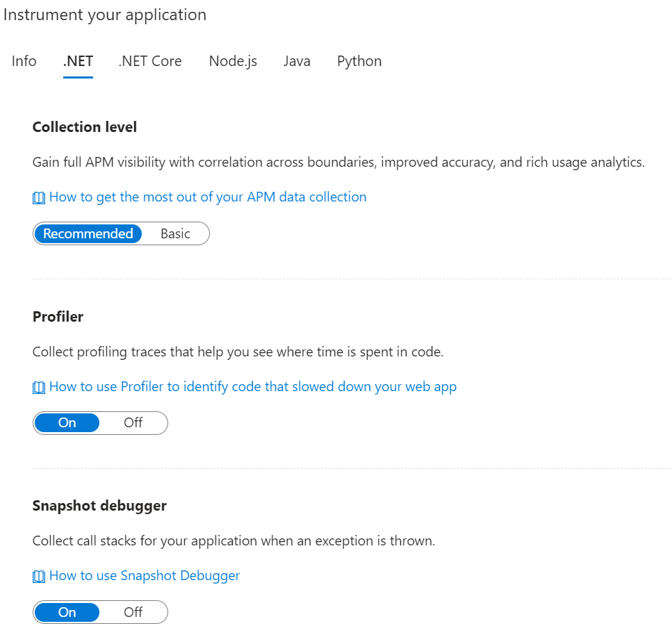Click the Collection level section header
The width and height of the screenshot is (672, 635).
84,127
